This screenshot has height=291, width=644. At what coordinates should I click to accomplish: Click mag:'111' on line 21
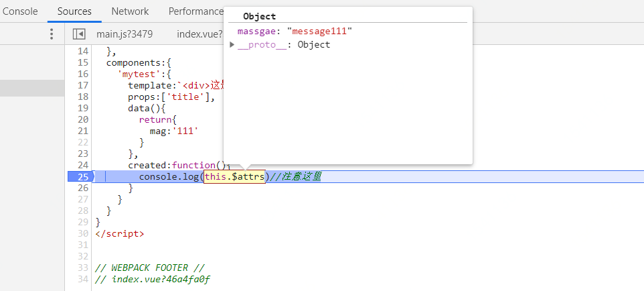174,131
